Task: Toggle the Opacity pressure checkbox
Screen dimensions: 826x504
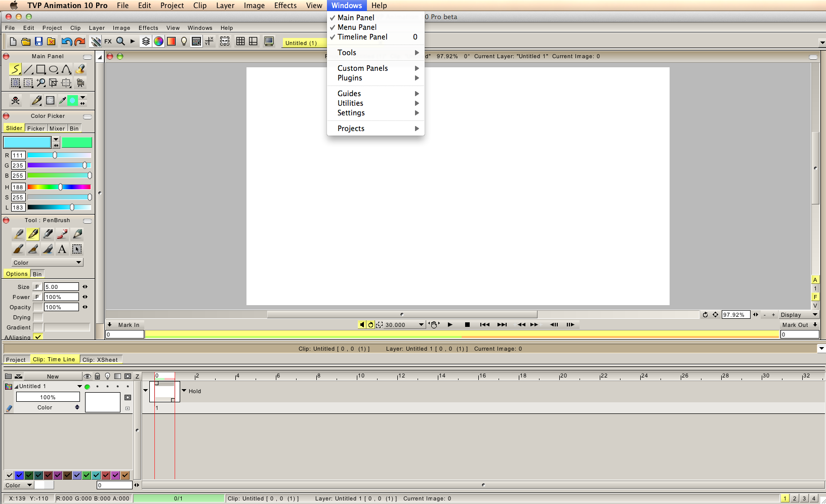Action: click(38, 307)
